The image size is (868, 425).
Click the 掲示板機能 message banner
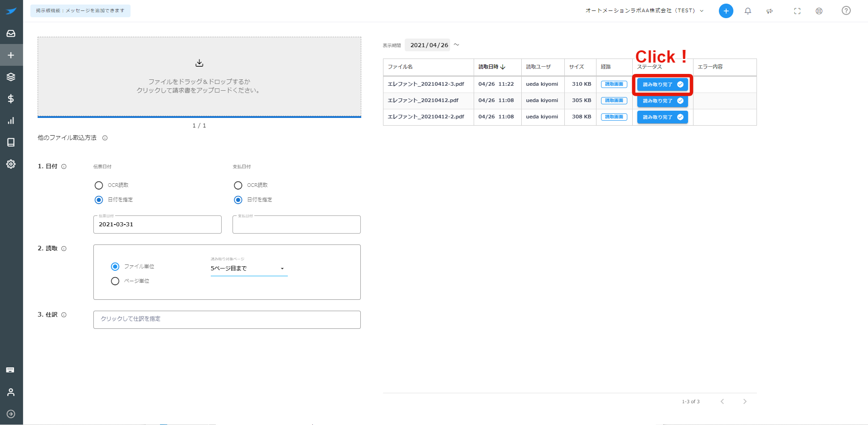[x=80, y=11]
